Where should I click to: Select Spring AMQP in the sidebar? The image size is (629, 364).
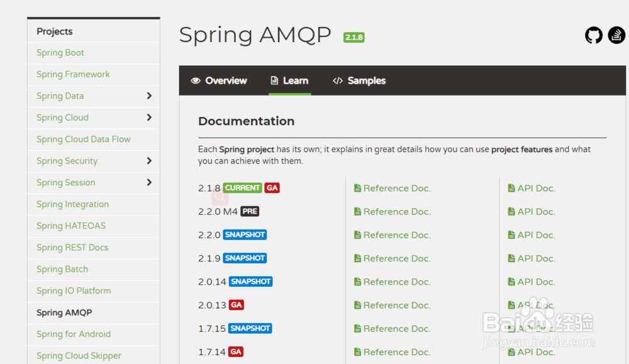[x=64, y=312]
